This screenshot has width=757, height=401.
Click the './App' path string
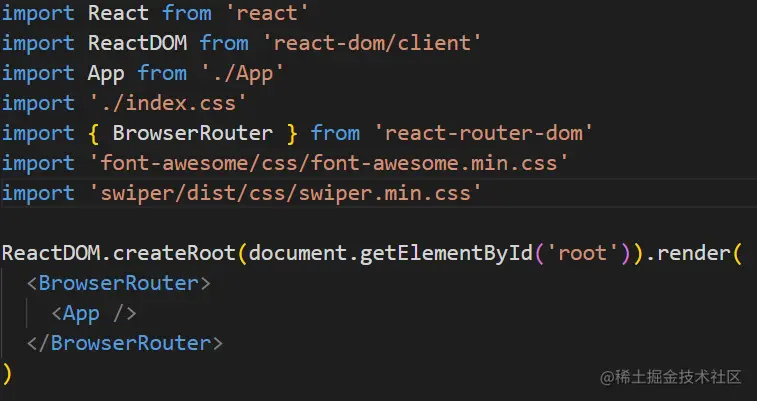pyautogui.click(x=242, y=73)
